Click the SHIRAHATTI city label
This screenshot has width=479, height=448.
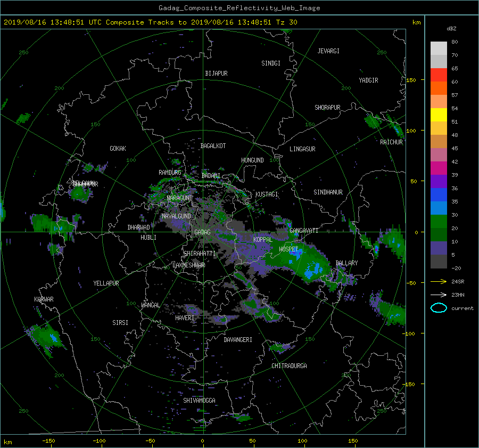(x=200, y=254)
